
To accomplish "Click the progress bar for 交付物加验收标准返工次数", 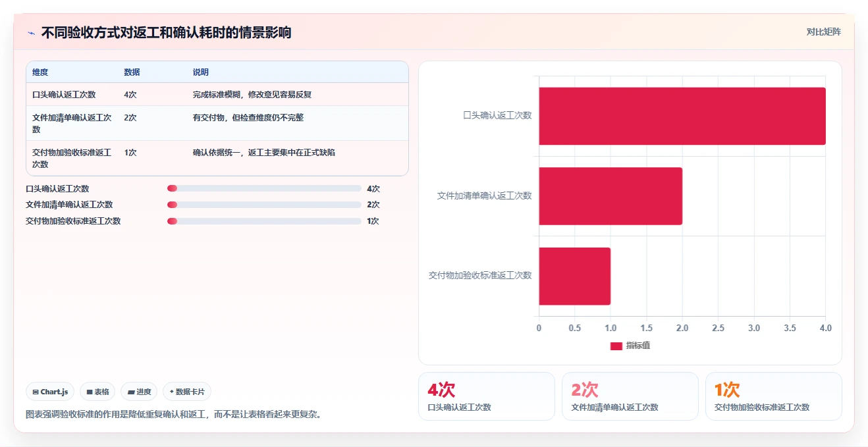I will (x=264, y=221).
